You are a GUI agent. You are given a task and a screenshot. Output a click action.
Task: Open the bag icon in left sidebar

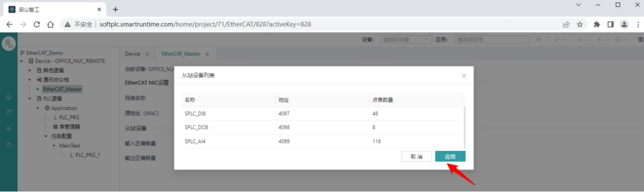click(x=9, y=145)
